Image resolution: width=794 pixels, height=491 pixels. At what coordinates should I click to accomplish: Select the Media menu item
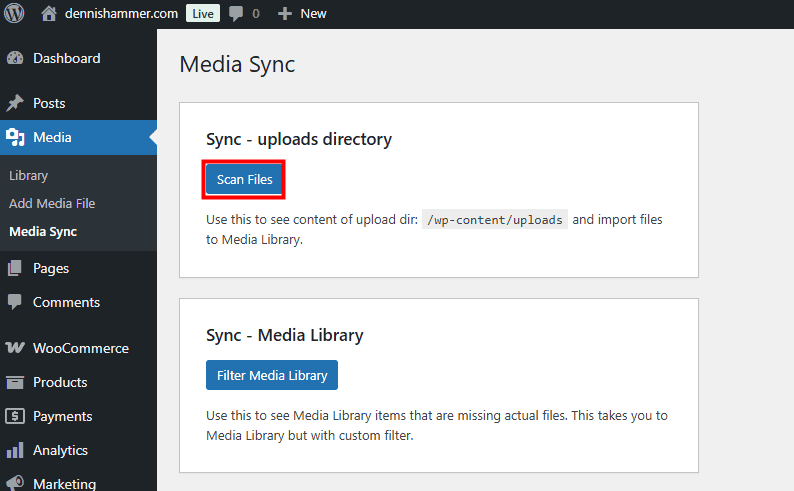click(x=52, y=137)
